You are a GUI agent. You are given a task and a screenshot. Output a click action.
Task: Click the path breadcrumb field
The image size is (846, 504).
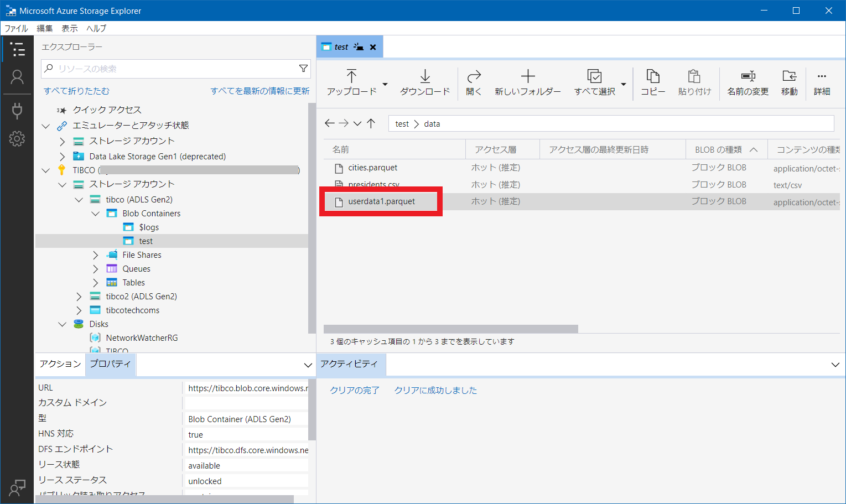pyautogui.click(x=611, y=123)
